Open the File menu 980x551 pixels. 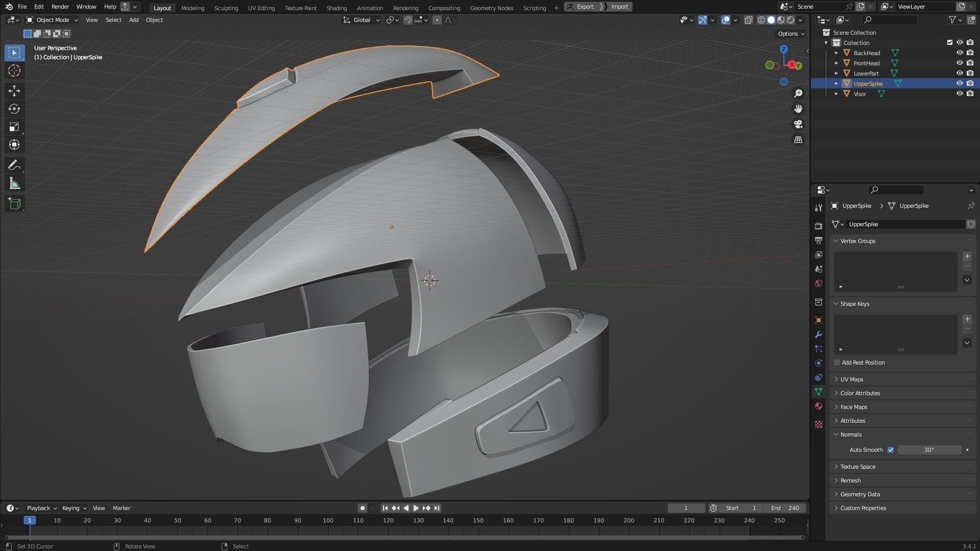pyautogui.click(x=22, y=7)
